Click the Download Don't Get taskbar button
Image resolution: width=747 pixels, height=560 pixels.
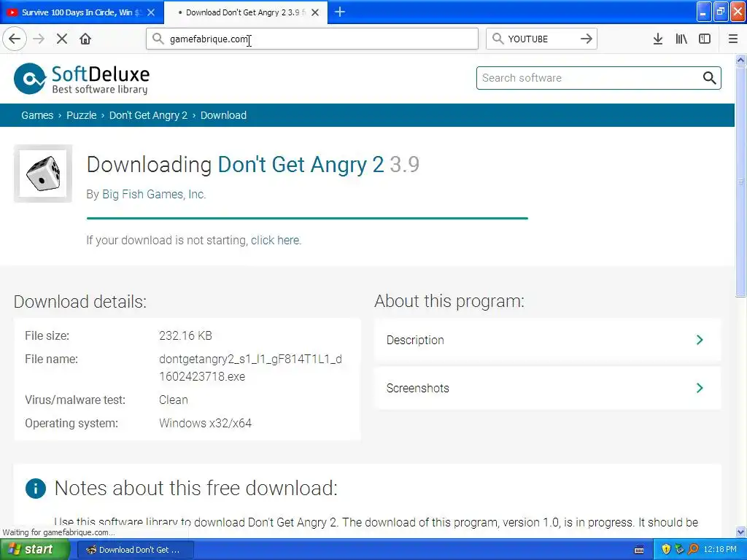pyautogui.click(x=135, y=550)
